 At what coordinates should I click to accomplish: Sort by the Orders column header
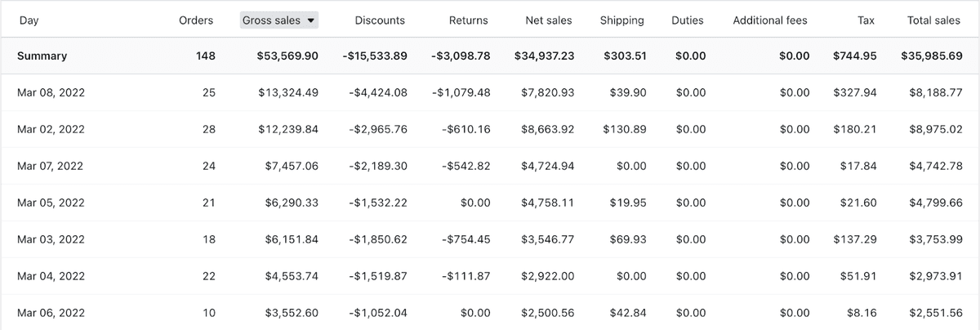196,20
